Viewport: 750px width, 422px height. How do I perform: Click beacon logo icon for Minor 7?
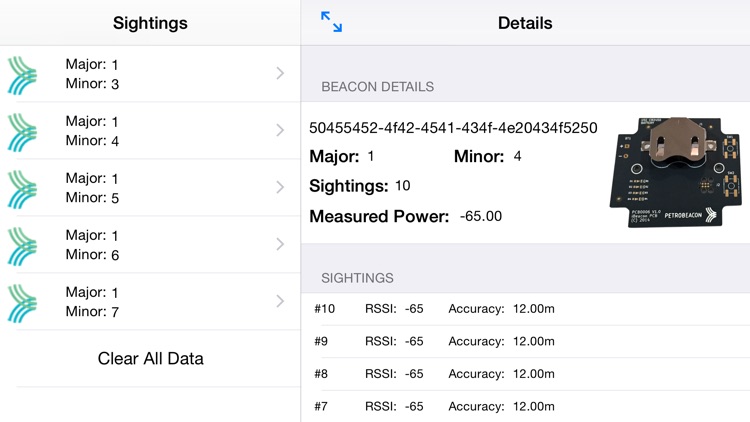(22, 303)
